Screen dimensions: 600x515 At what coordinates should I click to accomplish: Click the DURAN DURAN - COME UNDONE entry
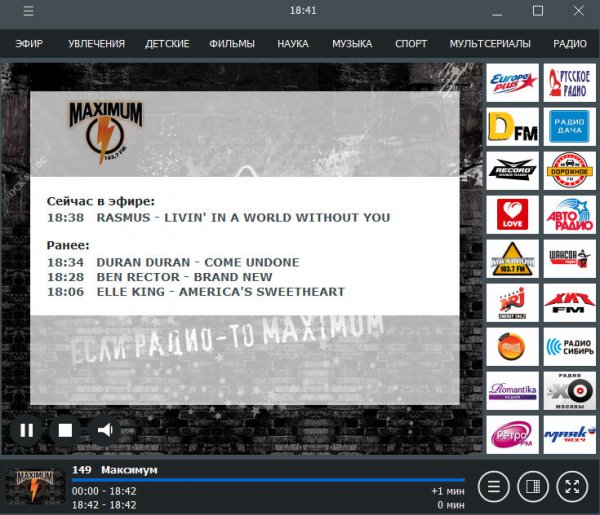click(198, 262)
